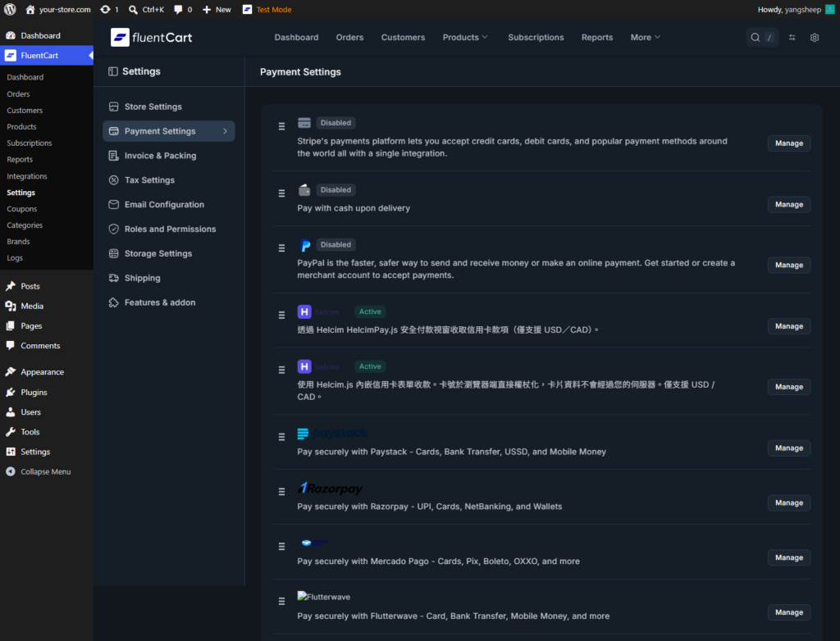Viewport: 840px width, 641px height.
Task: Open Tax Settings section
Action: (169, 180)
